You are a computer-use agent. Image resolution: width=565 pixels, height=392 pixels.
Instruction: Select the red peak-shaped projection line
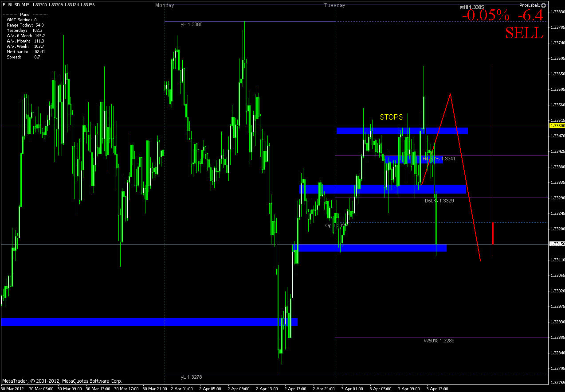coord(451,177)
